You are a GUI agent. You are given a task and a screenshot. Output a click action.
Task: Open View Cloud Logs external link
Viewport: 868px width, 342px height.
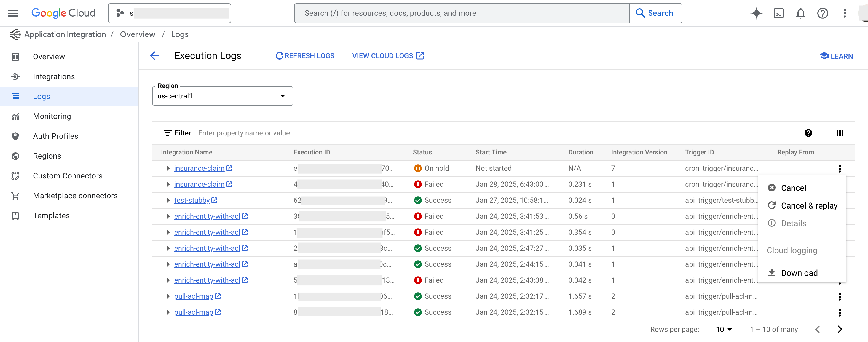[x=387, y=55]
